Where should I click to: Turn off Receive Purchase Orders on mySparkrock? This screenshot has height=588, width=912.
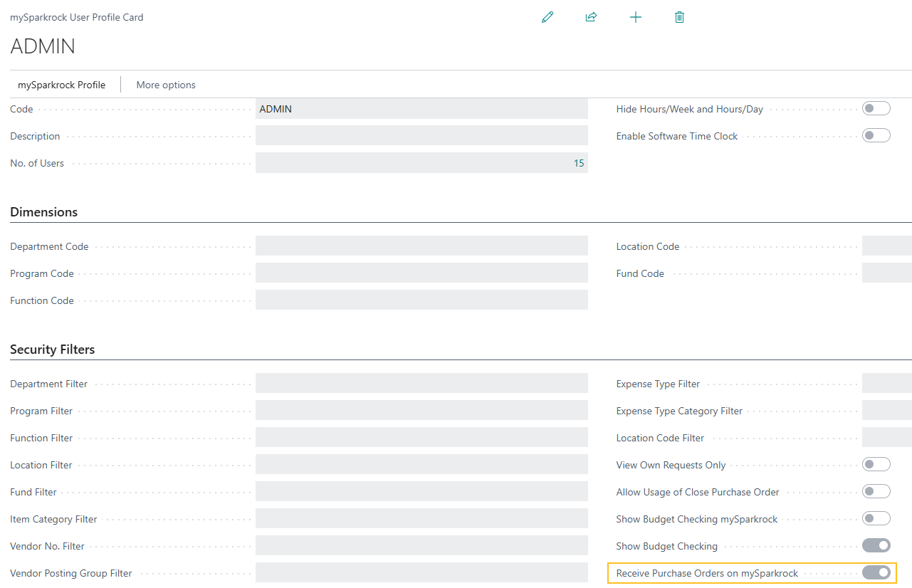pos(876,572)
